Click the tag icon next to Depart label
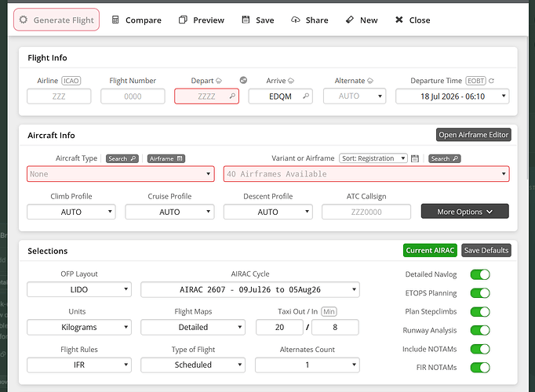The width and height of the screenshot is (535, 392). point(219,81)
